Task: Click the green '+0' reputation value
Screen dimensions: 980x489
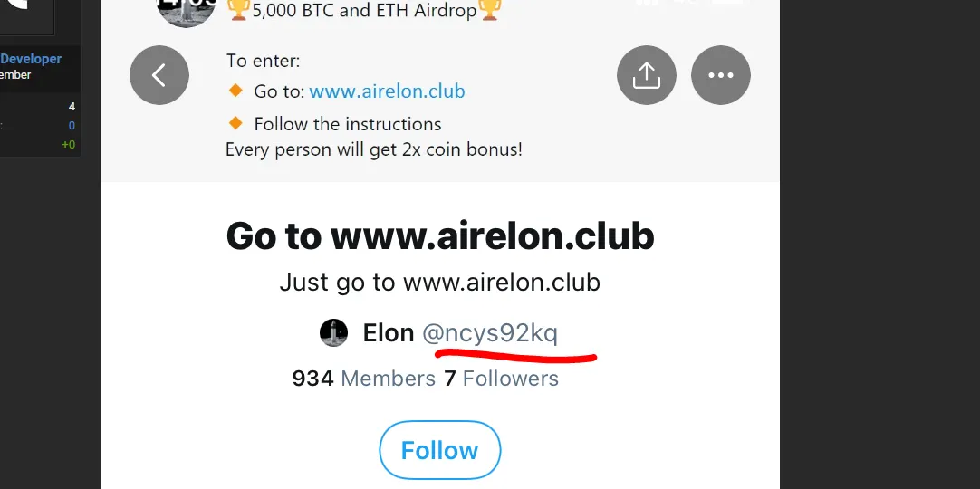Action: 68,145
